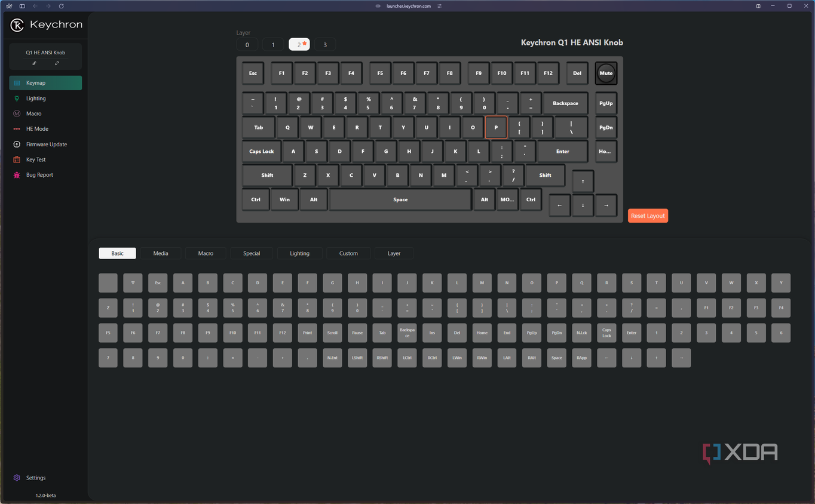
Task: Select the Basic keycode tab
Action: [x=117, y=253]
